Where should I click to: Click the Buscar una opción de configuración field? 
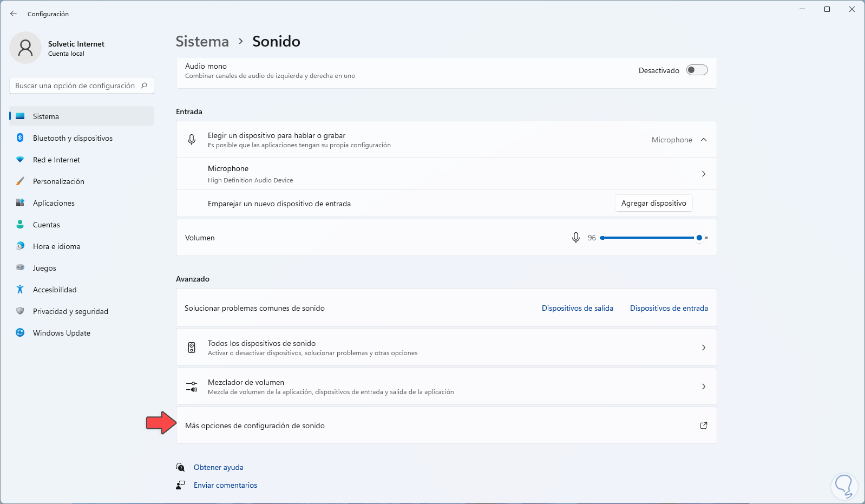[x=75, y=86]
